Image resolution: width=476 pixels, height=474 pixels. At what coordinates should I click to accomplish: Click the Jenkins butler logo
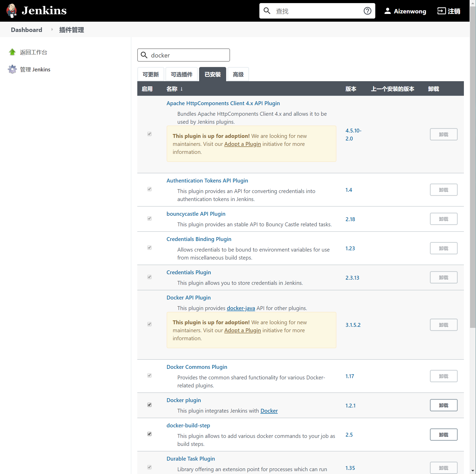click(x=11, y=11)
